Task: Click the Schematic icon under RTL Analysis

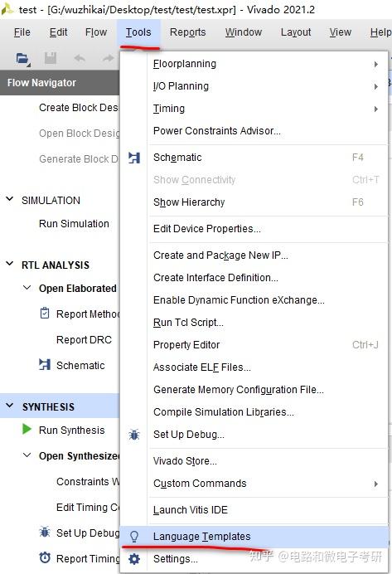Action: point(45,364)
